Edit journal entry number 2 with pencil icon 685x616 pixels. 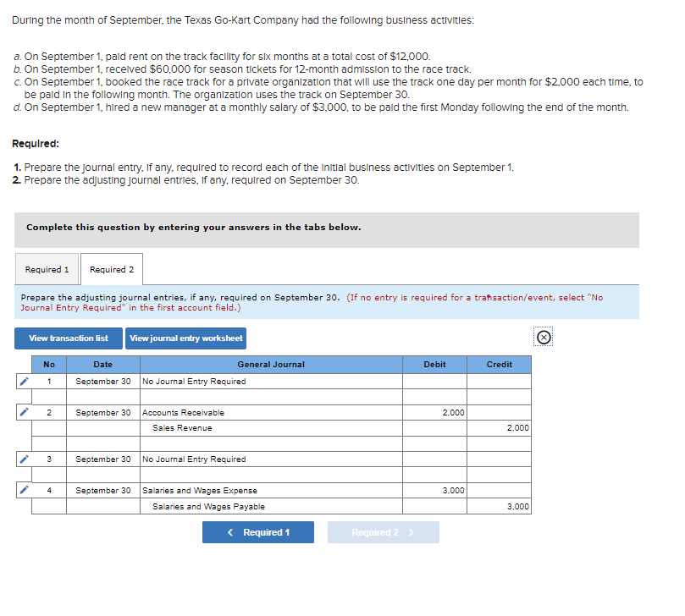coord(24,412)
